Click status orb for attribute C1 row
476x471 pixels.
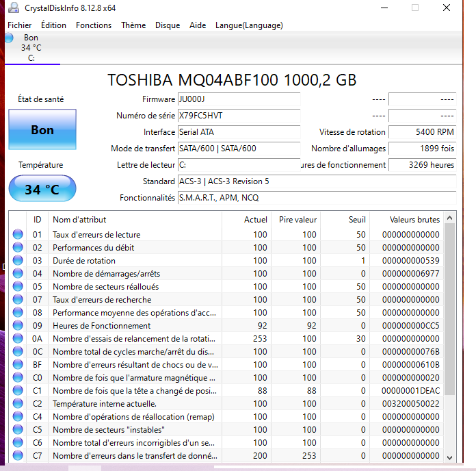tap(18, 390)
